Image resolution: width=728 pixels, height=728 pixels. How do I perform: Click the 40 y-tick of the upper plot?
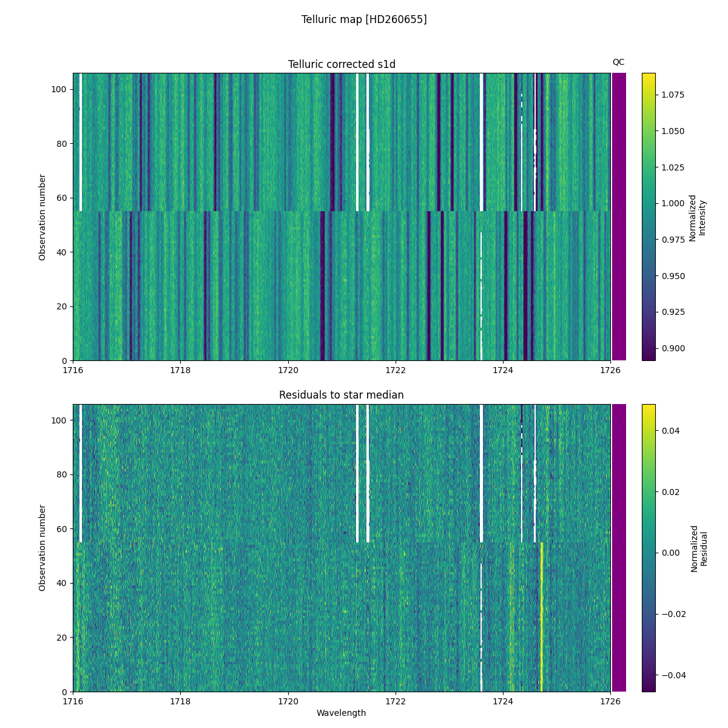(63, 252)
